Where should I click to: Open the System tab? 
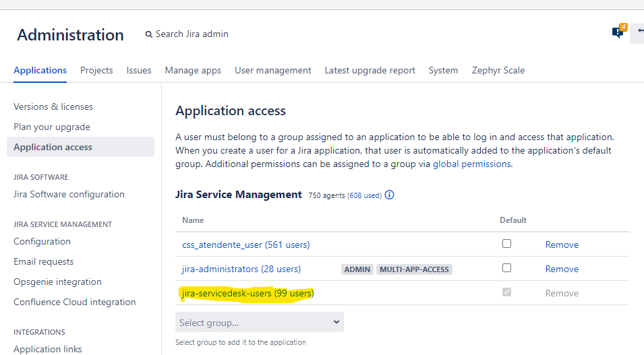[x=443, y=70]
